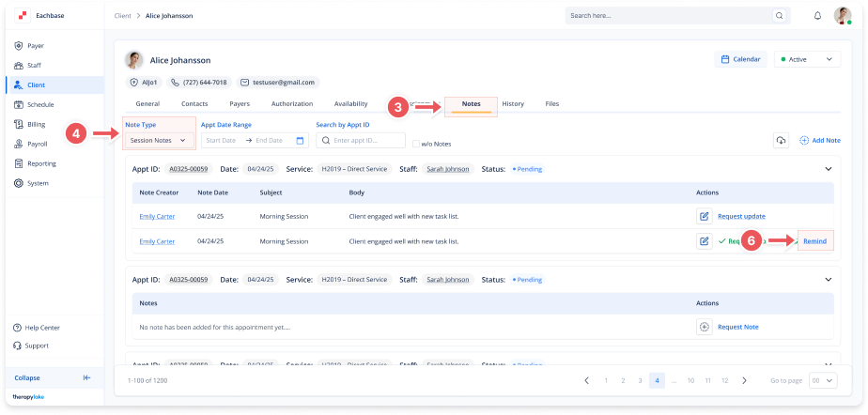The image size is (868, 415).
Task: Open the Payroll section in sidebar
Action: click(37, 144)
